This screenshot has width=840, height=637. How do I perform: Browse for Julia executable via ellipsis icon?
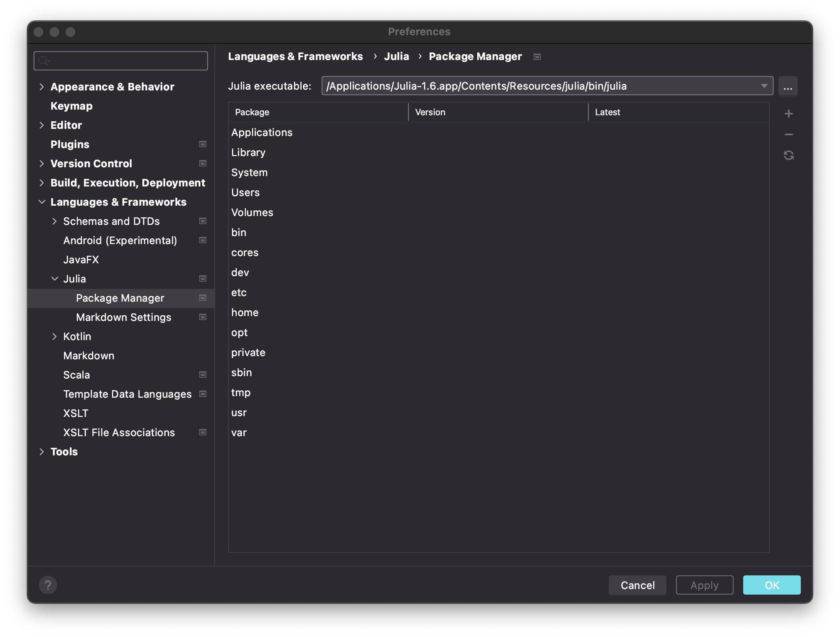788,86
